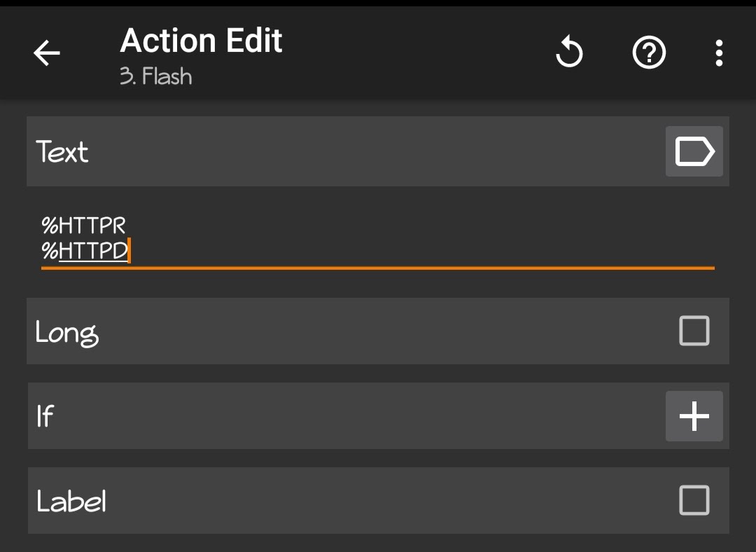The width and height of the screenshot is (756, 552).
Task: Open the three-dot overflow menu
Action: click(719, 53)
